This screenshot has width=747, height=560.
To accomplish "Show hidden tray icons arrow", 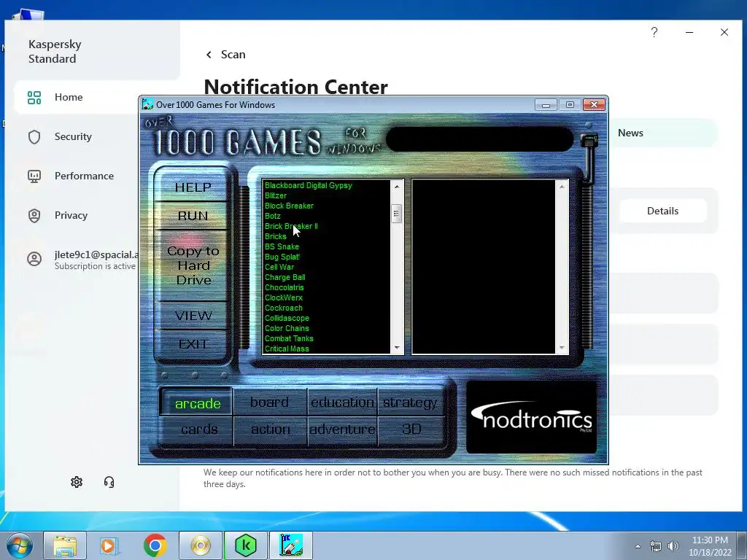I will coord(638,546).
